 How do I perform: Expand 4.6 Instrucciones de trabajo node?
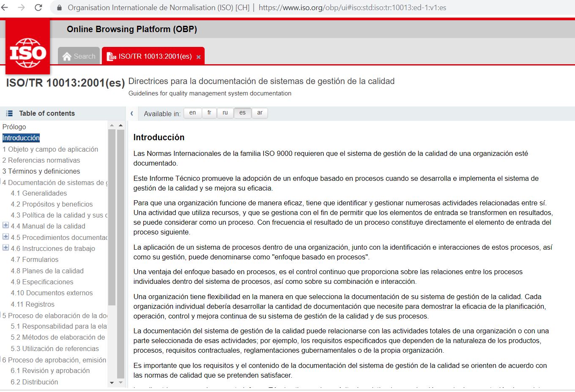[5, 248]
